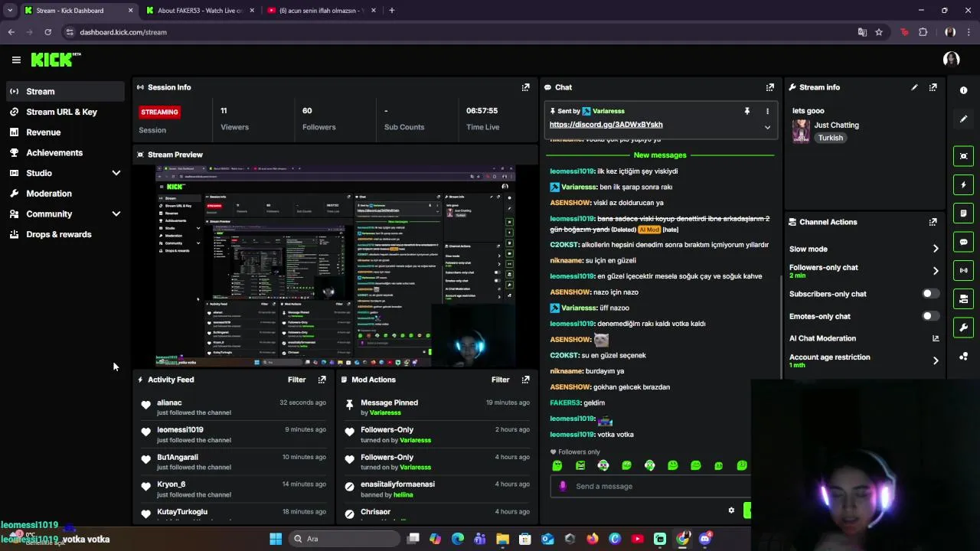Open Windows Start menu

[276, 539]
